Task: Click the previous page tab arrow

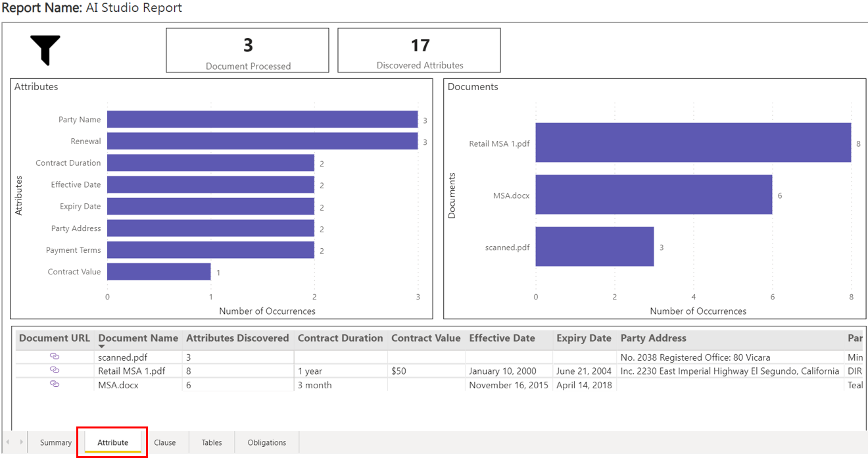Action: [8, 442]
